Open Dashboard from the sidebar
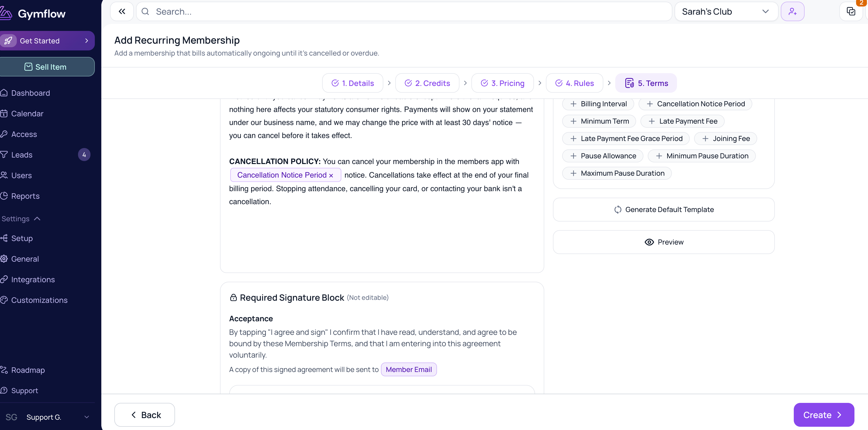Image resolution: width=868 pixels, height=430 pixels. [30, 93]
